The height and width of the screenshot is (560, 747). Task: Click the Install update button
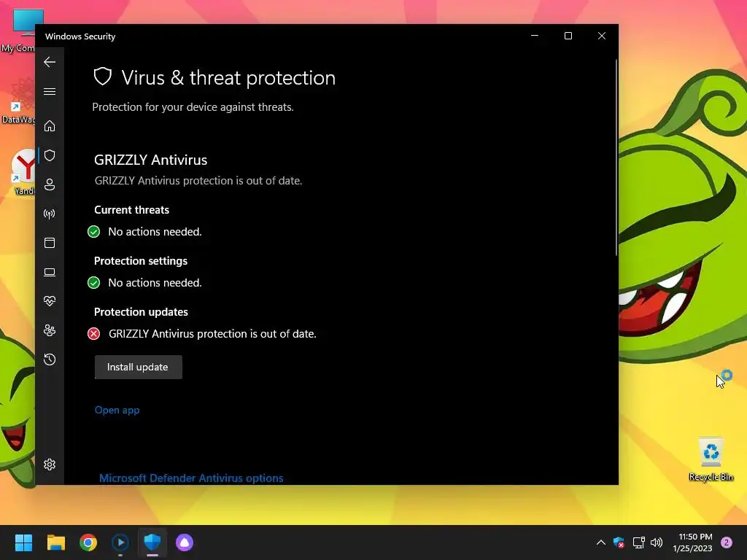coord(138,367)
